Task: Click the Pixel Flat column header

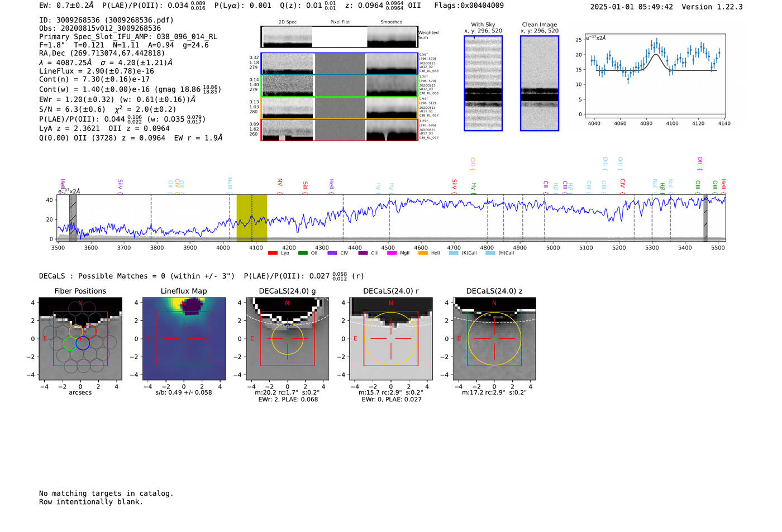Action: [340, 22]
